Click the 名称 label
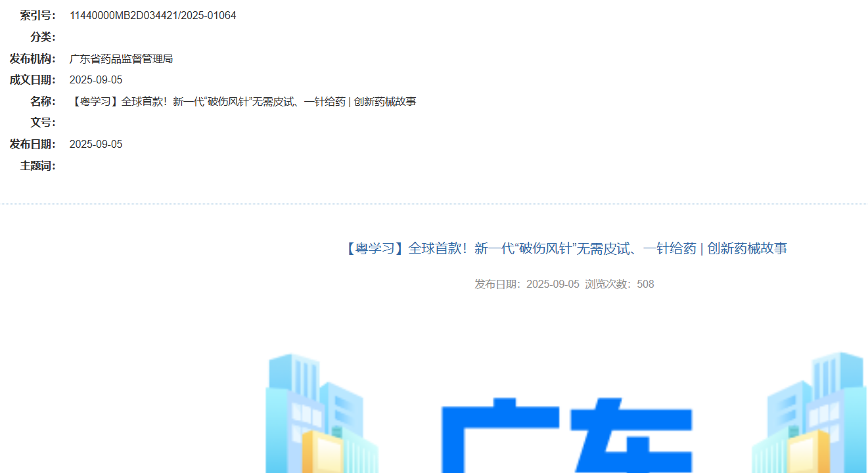The image size is (868, 473). coord(43,102)
